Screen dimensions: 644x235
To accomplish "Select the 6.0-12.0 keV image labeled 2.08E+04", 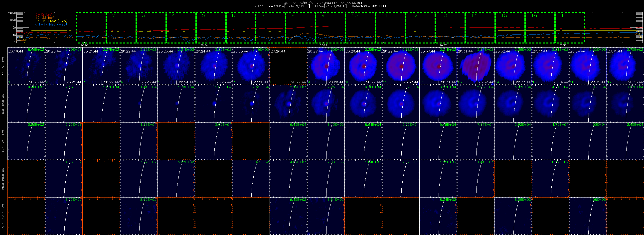I will pos(213,103).
